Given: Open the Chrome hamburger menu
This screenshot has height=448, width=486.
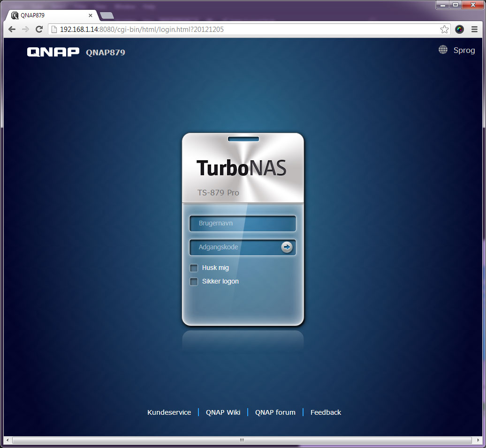Looking at the screenshot, I should click(474, 30).
